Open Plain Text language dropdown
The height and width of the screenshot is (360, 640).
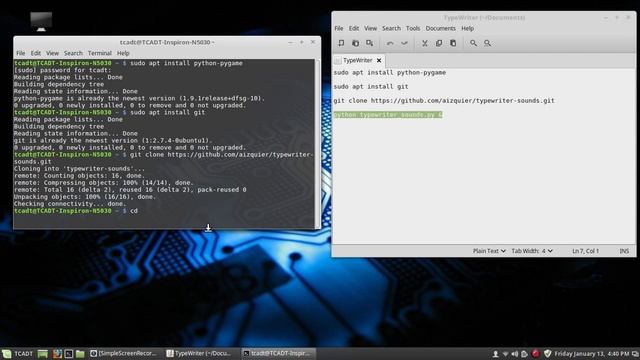[x=489, y=251]
